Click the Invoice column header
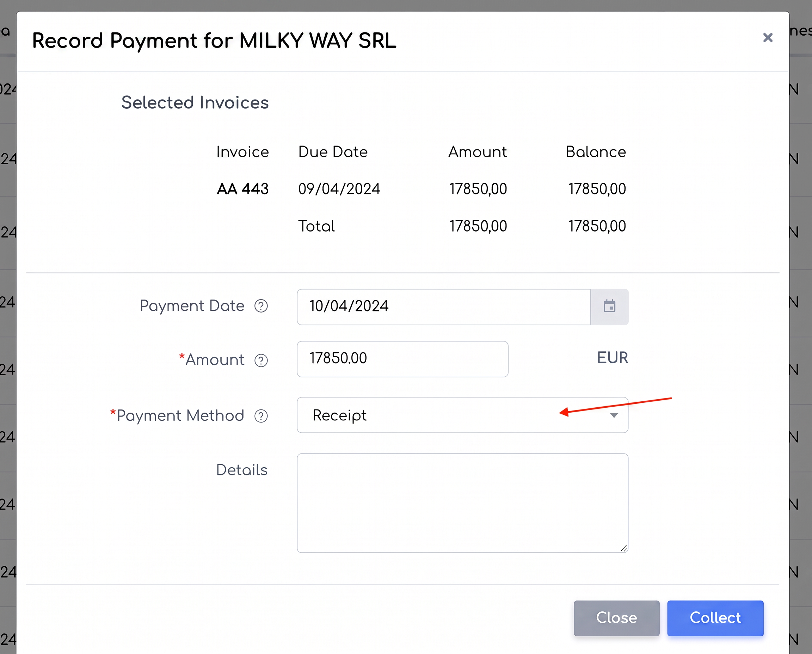The width and height of the screenshot is (812, 654). tap(243, 152)
